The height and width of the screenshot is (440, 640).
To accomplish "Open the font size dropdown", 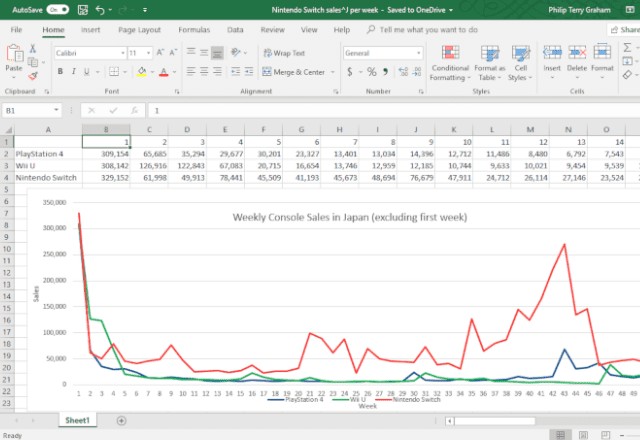I will [x=148, y=53].
